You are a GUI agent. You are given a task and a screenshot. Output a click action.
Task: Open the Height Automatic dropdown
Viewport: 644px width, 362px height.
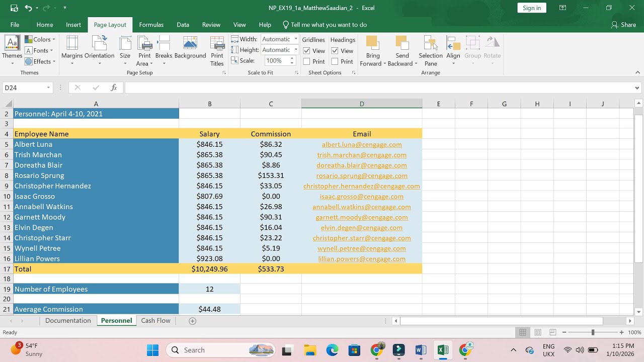click(x=296, y=50)
